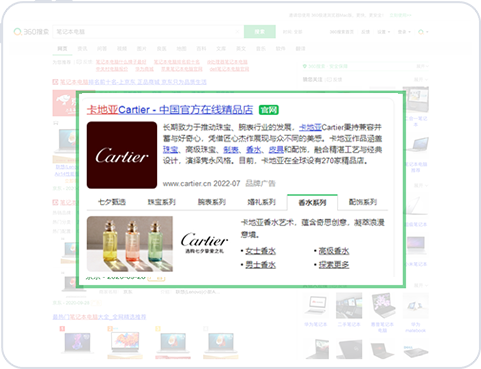
Task: Select the 腕表系列 tab
Action: 212,202
